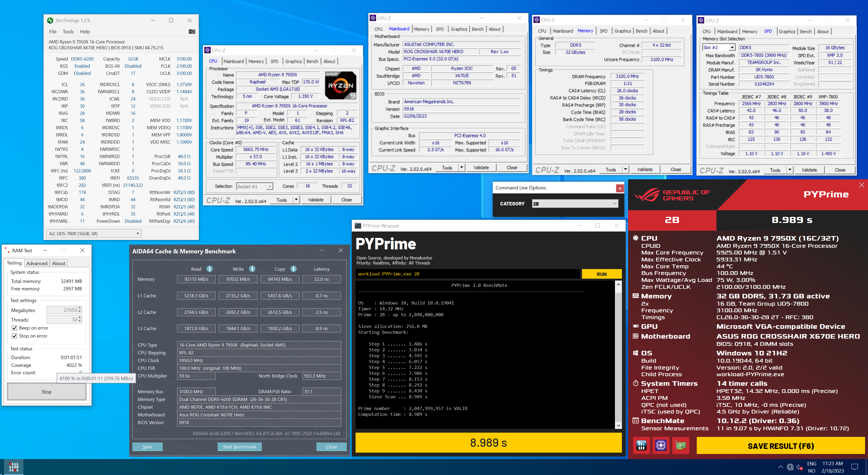Close the Command Line Options dialog
This screenshot has width=868, height=475.
(x=620, y=188)
